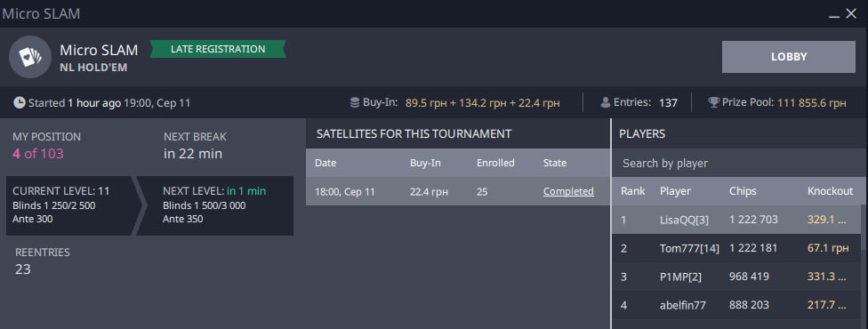Click the Entries person icon
The image size is (868, 329).
click(x=606, y=102)
